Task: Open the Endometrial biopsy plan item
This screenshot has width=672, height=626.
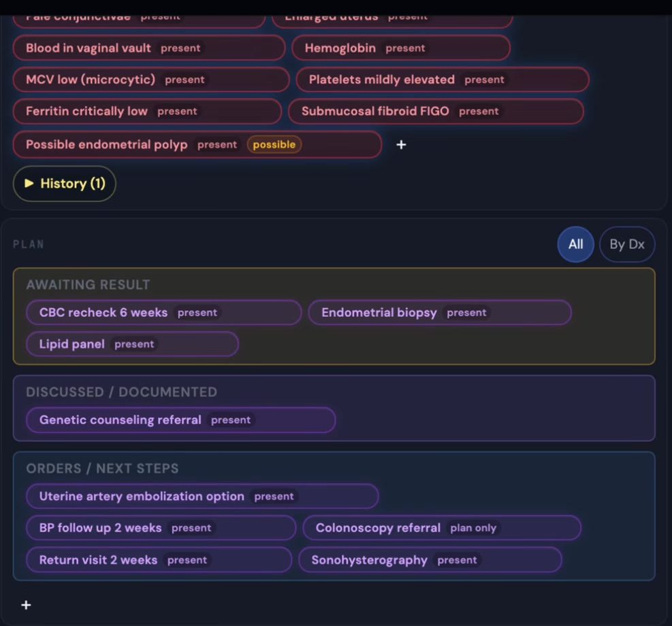Action: click(440, 312)
